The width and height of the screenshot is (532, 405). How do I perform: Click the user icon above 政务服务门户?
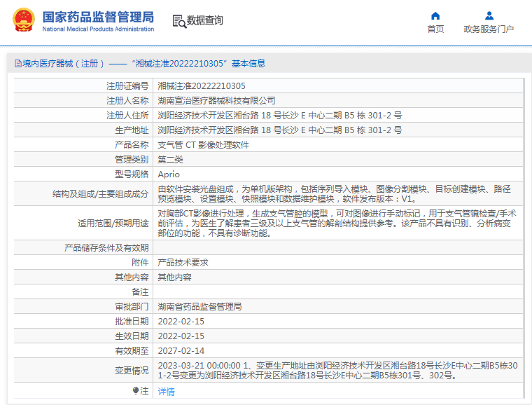[x=489, y=16]
